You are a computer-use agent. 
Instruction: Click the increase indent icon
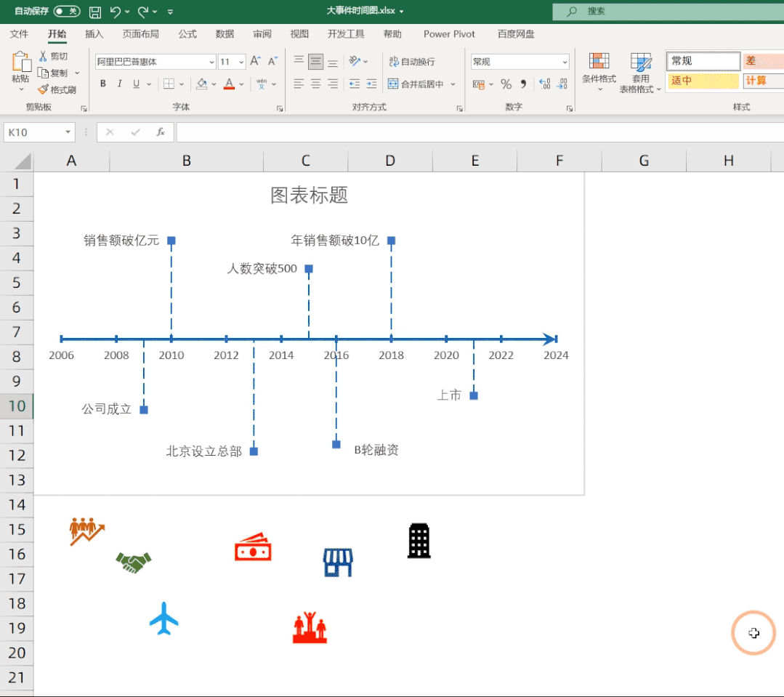pyautogui.click(x=371, y=84)
